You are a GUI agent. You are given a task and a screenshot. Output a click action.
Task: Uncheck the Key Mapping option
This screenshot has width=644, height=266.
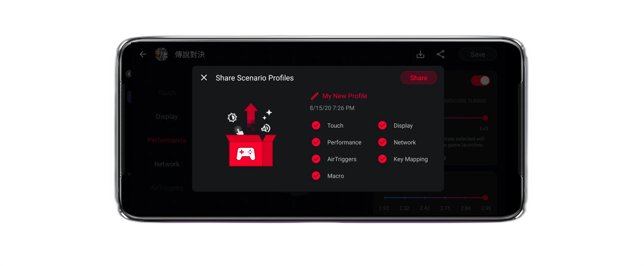pyautogui.click(x=382, y=159)
